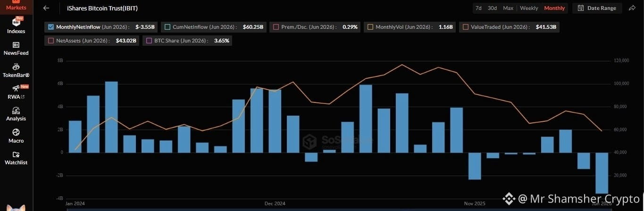Click the Jan 2024 axis label
The width and height of the screenshot is (644, 211).
[75, 203]
